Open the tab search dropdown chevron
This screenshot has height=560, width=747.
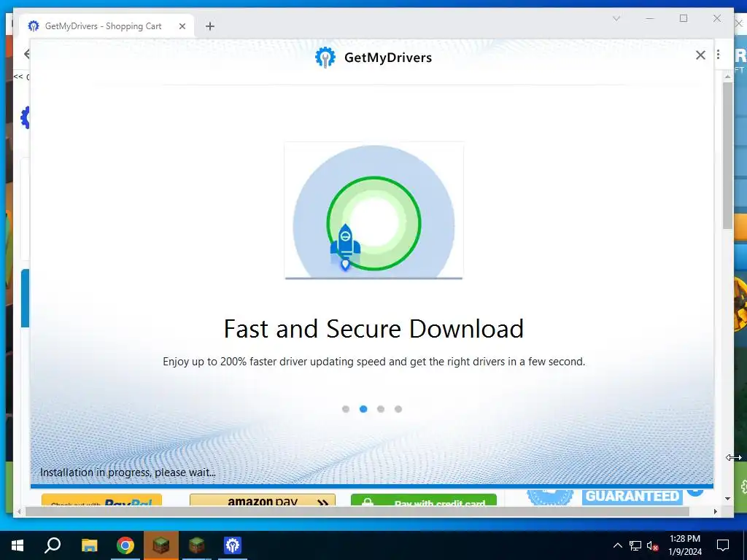point(616,18)
